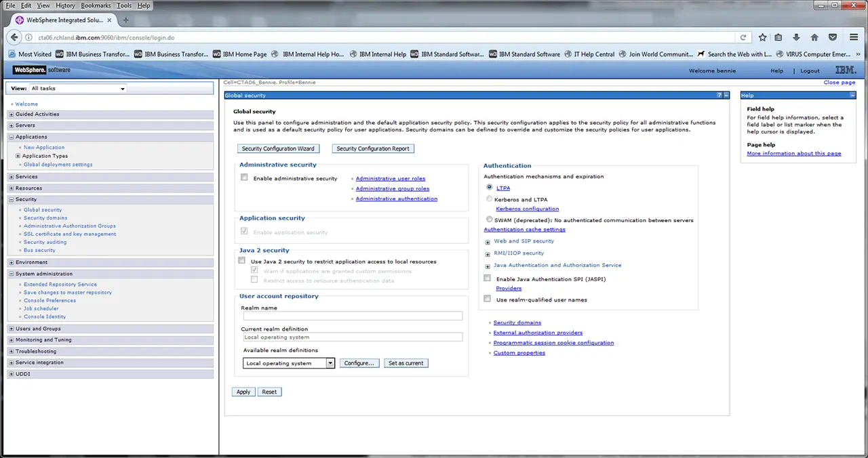
Task: Reload the page with the refresh icon
Action: [743, 37]
